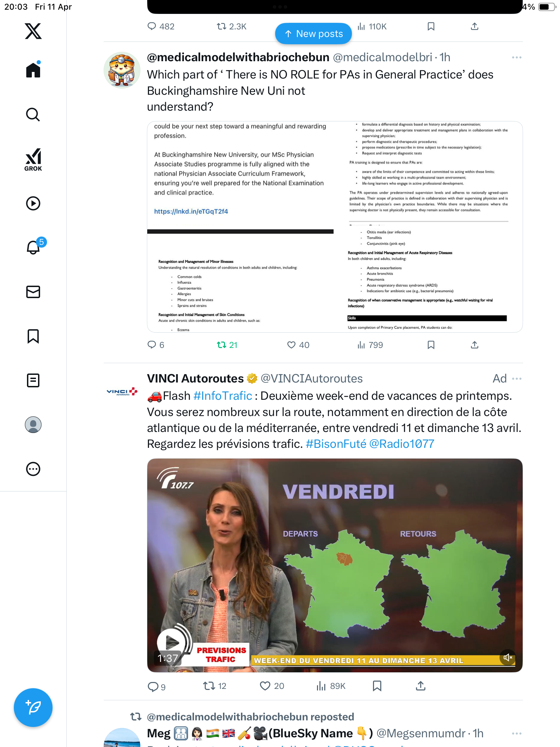Viewport: 560px width, 747px height.
Task: Open the More circle menu in sidebar
Action: (x=33, y=469)
